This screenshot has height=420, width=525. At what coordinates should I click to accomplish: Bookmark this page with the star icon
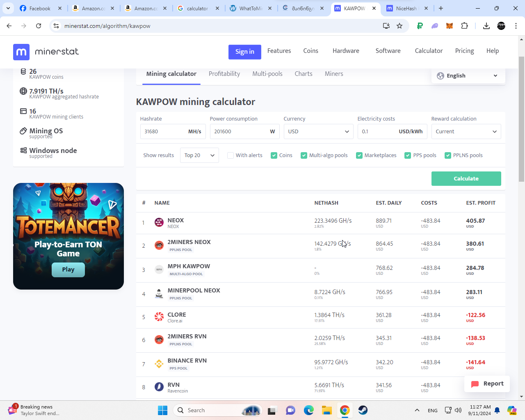pyautogui.click(x=399, y=26)
